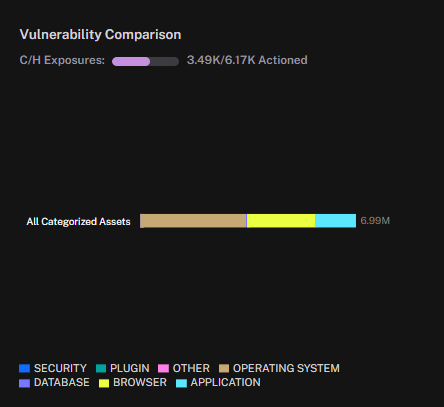Toggle the BROWSER legend label
Viewport: 444px width, 407px height.
coord(140,382)
